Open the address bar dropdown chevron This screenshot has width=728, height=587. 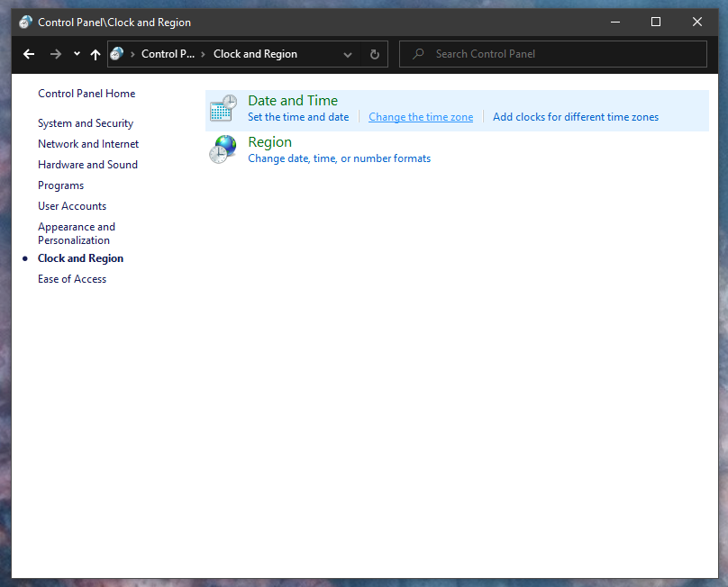click(x=348, y=54)
